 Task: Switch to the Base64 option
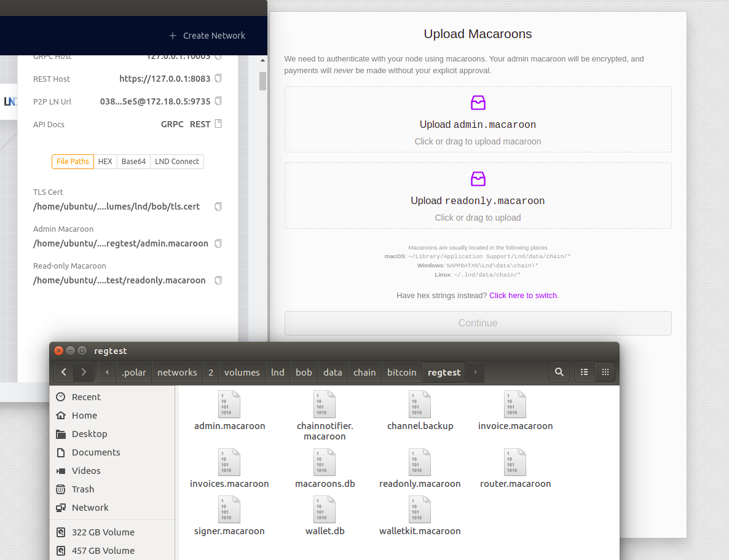pos(133,162)
